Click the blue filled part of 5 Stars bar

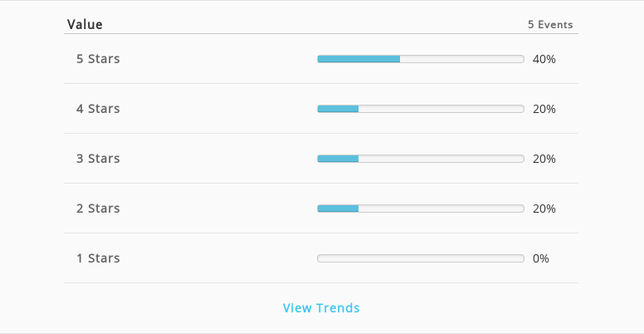[359, 59]
